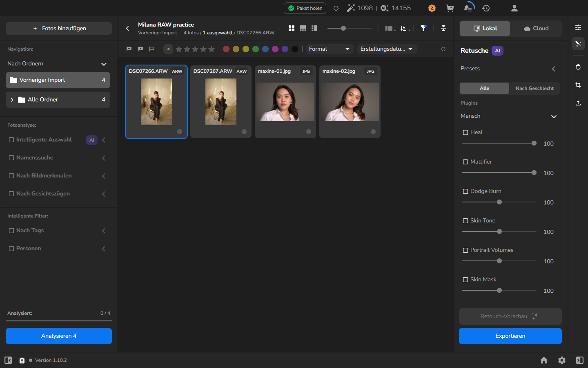Expand the Alle Ordner tree arrow
This screenshot has width=588, height=368.
(12, 100)
